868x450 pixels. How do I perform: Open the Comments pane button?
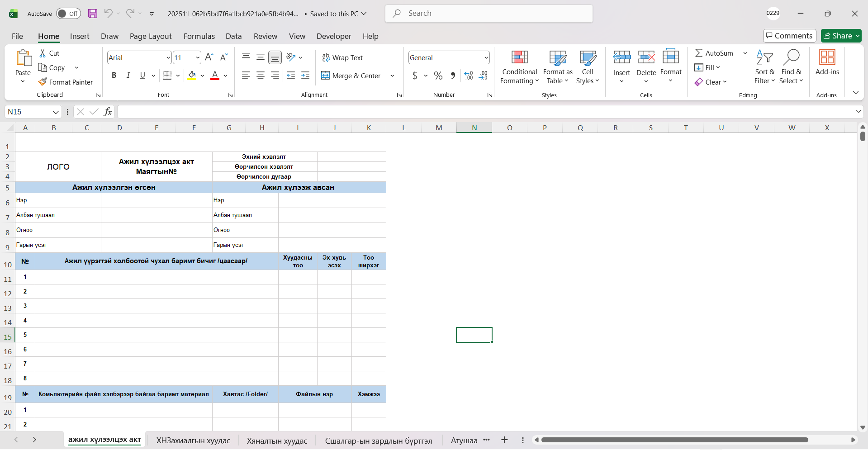789,36
